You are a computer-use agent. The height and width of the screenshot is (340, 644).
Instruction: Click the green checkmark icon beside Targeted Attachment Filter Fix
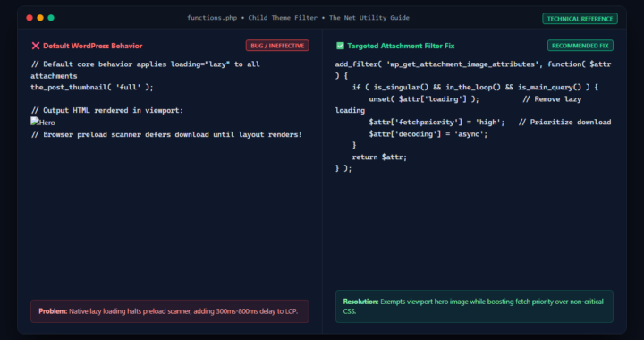click(x=340, y=46)
